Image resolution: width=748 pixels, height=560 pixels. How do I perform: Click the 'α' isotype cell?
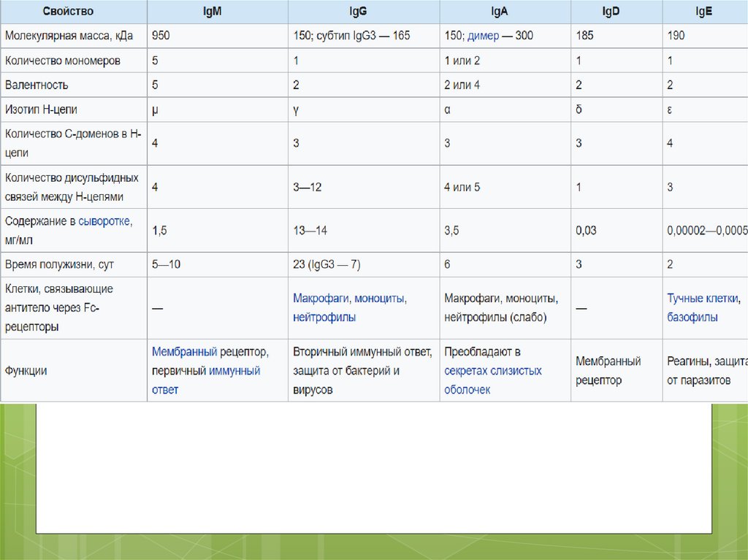pyautogui.click(x=447, y=110)
